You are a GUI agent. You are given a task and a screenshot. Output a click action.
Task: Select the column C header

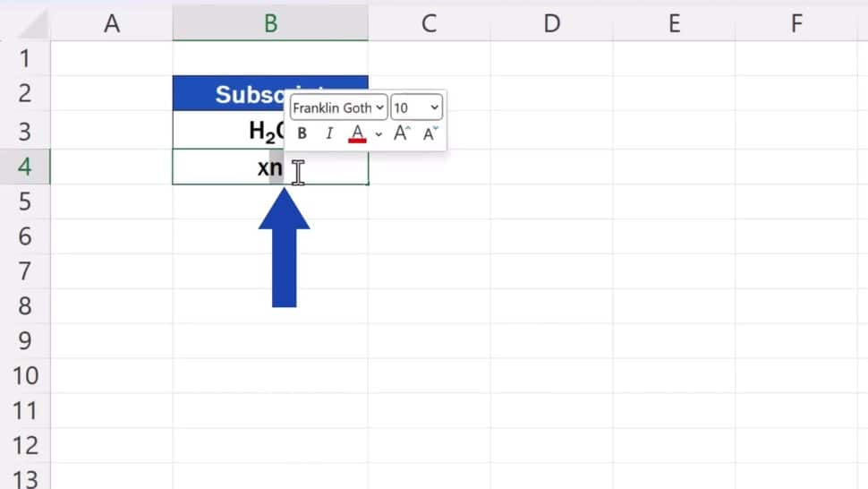click(429, 23)
